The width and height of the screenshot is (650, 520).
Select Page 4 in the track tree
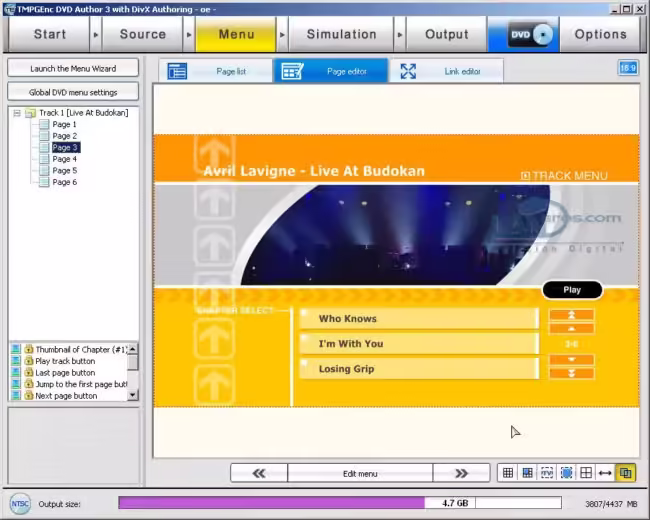(x=64, y=159)
